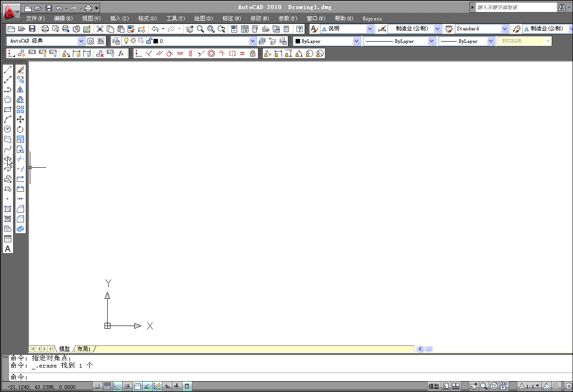Viewport: 573px width, 392px height.
Task: Click the horizontal scrollbar left arrow
Action: 420,349
